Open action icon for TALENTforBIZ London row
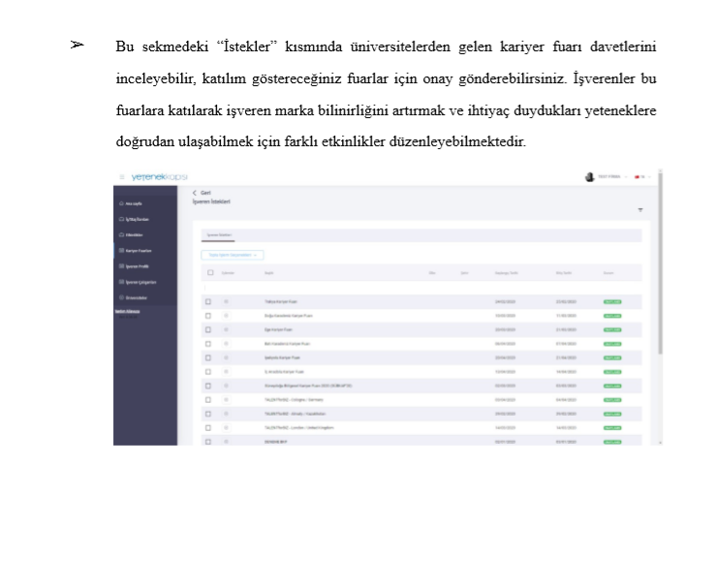 (x=226, y=428)
